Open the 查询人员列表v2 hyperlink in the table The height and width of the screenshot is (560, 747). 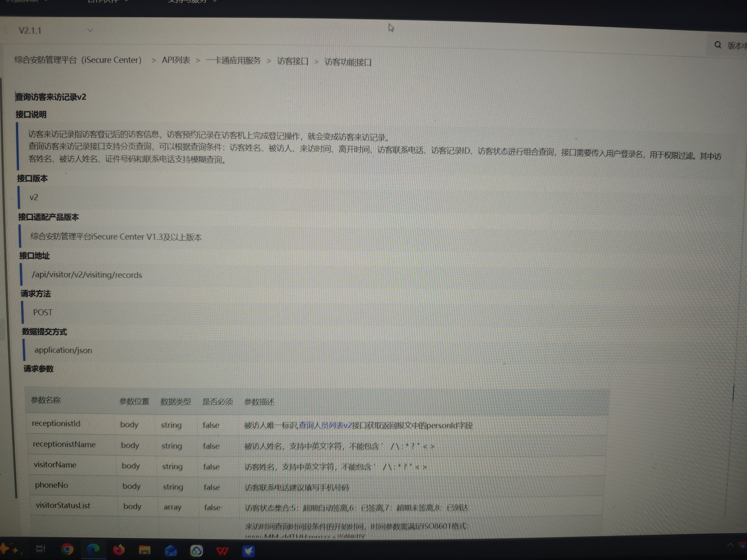click(x=325, y=425)
